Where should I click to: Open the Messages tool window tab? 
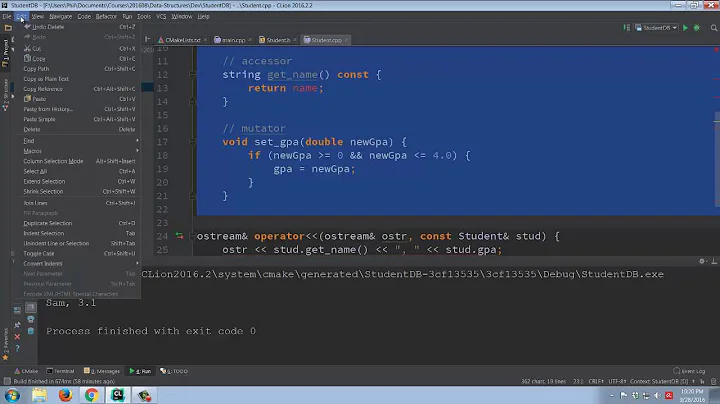[x=102, y=371]
